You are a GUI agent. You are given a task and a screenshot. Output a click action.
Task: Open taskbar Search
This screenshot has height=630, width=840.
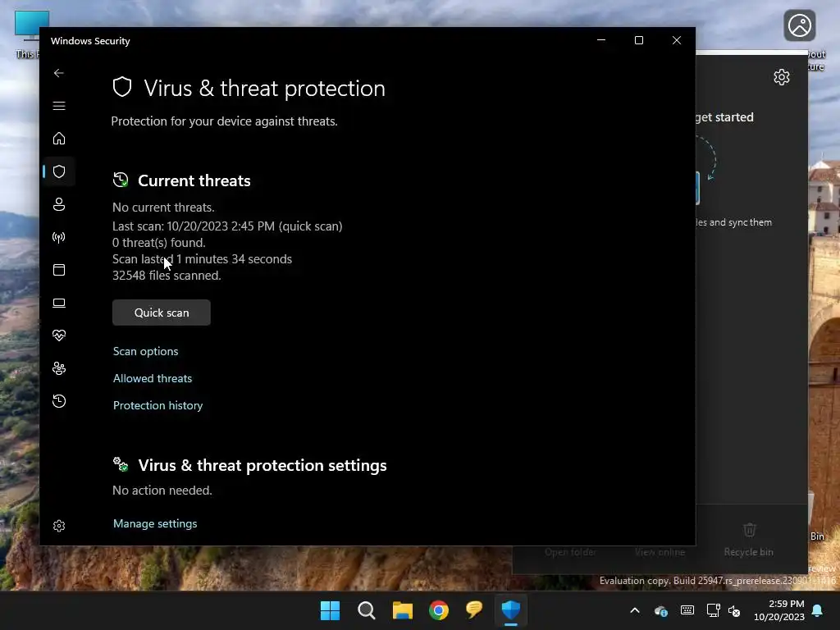click(x=367, y=610)
